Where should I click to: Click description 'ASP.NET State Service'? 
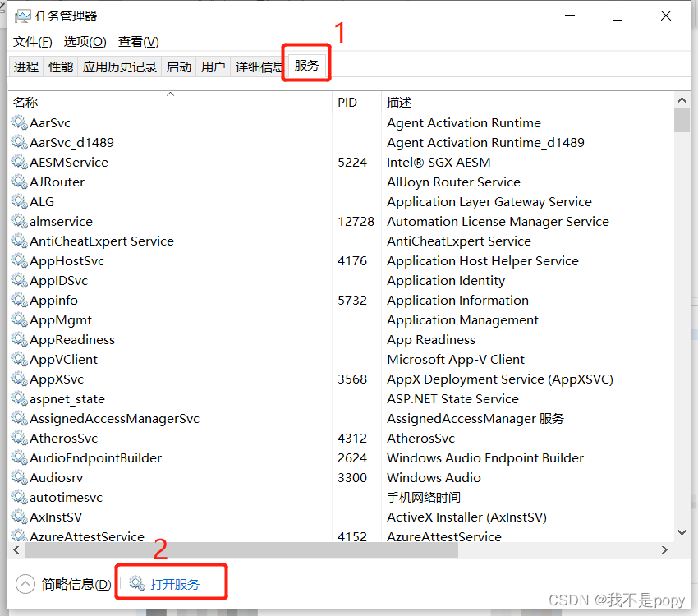point(452,398)
